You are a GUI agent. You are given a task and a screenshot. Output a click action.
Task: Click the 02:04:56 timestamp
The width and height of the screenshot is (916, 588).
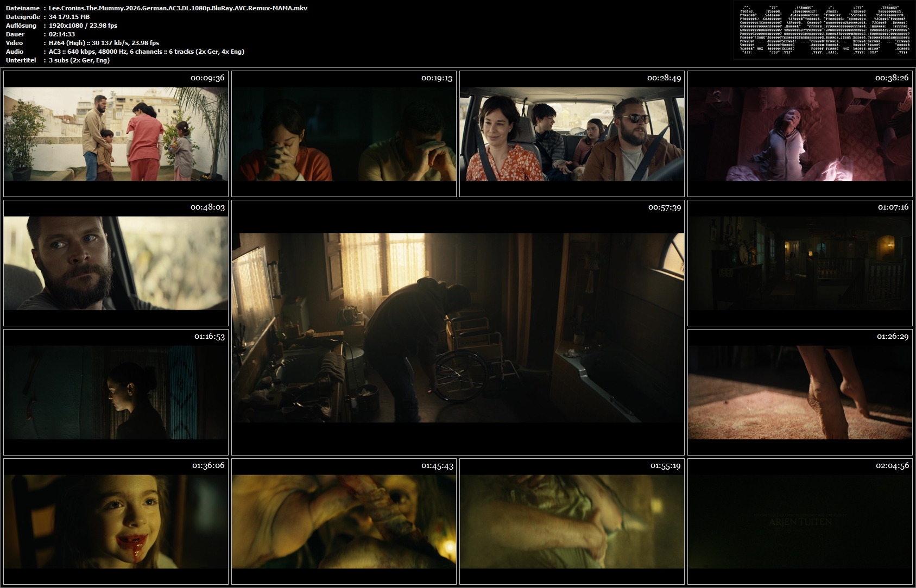[892, 466]
